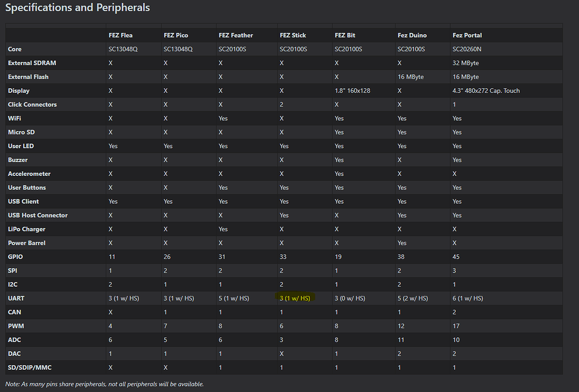Select the highlighted UART cell for FEZ Stick
The image size is (579, 392).
point(294,298)
